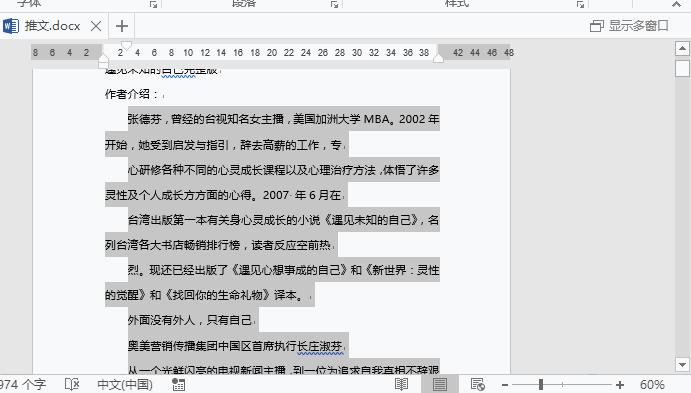Zoom out with the minus button
The image size is (691, 393).
click(x=505, y=385)
